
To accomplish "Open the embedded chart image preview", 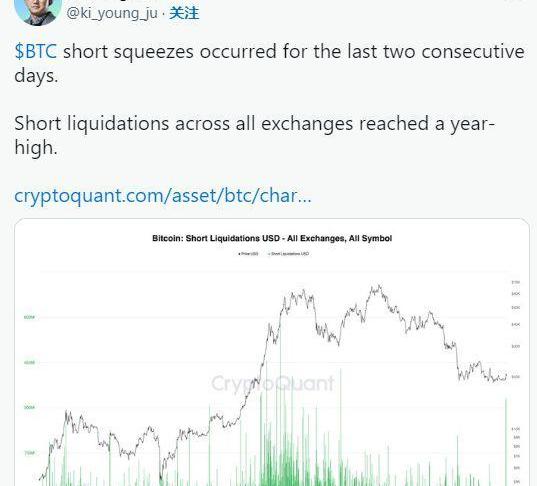I will [272, 352].
